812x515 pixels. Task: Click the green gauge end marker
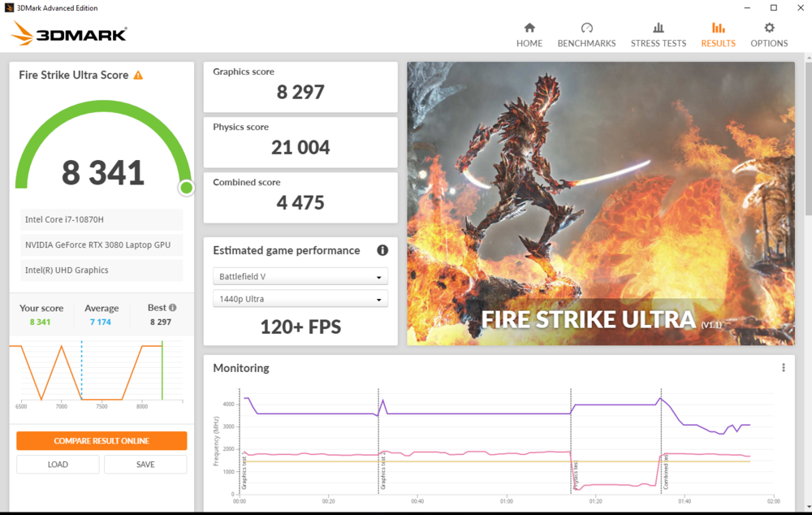click(x=186, y=188)
